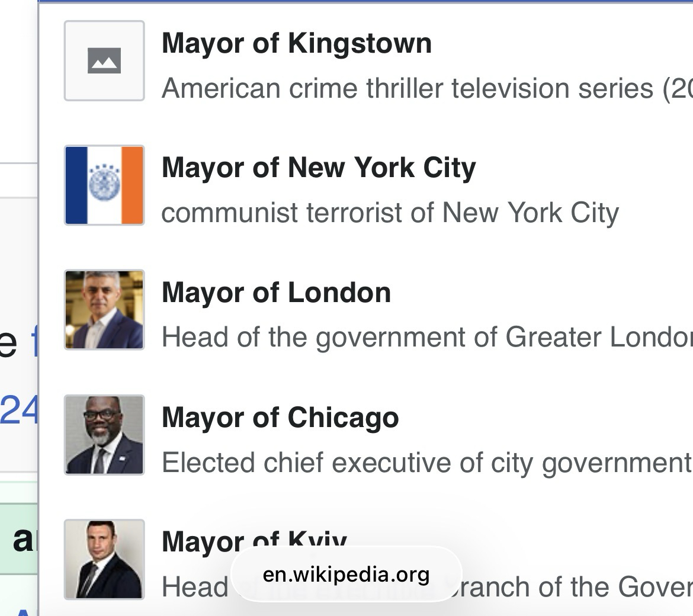Click the Mayor of Kyiv photo thumbnail
693x616 pixels.
pyautogui.click(x=104, y=559)
